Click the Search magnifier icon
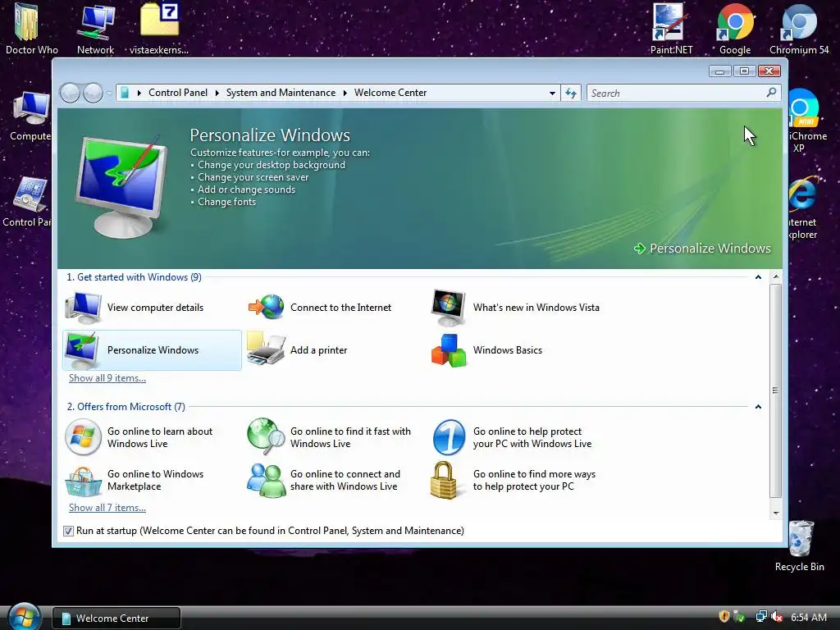 click(x=771, y=93)
